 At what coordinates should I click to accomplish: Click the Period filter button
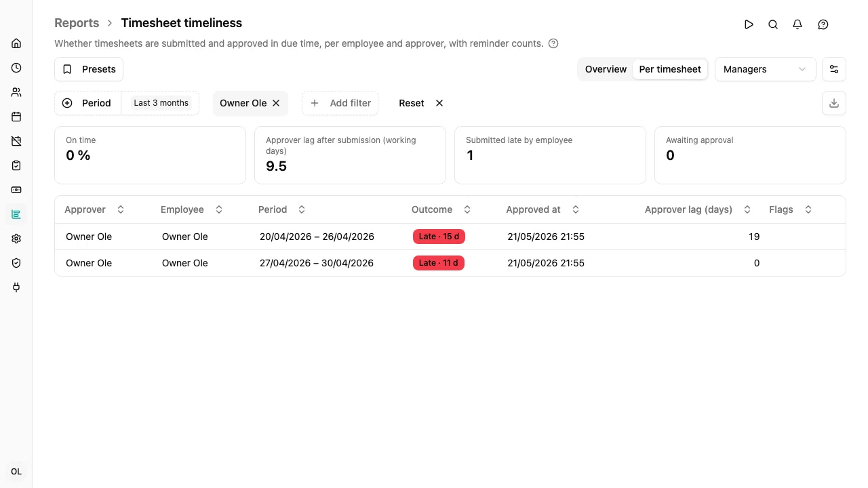pos(87,103)
